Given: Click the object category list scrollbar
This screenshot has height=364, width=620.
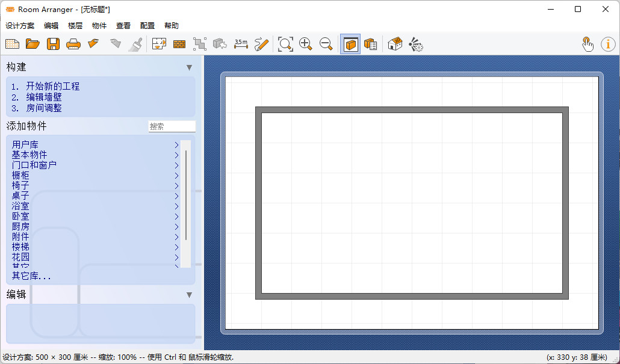Looking at the screenshot, I should pyautogui.click(x=186, y=204).
